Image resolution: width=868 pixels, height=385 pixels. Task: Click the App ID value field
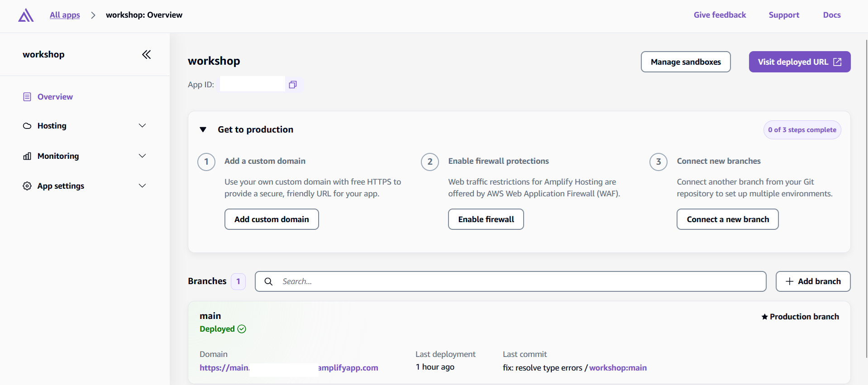(x=253, y=84)
